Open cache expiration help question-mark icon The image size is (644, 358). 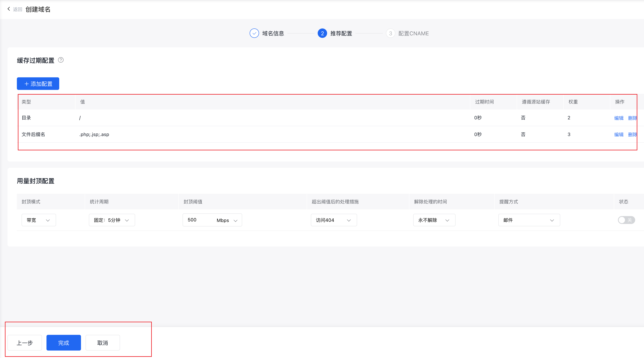click(61, 60)
